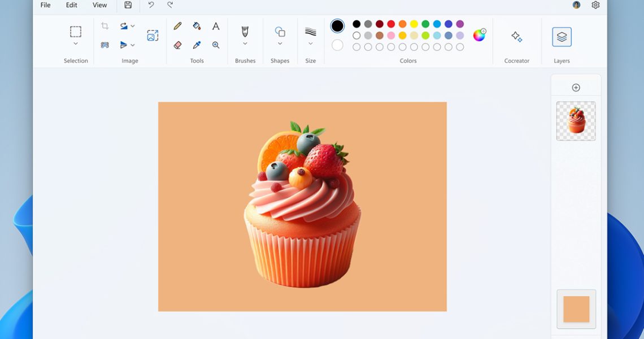Open the user profile avatar
The width and height of the screenshot is (644, 339).
577,5
